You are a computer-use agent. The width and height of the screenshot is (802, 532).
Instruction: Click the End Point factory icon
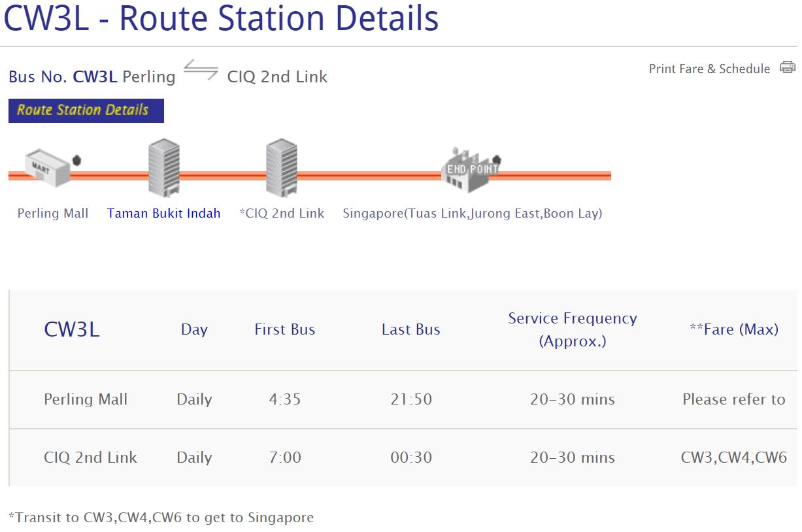point(472,169)
